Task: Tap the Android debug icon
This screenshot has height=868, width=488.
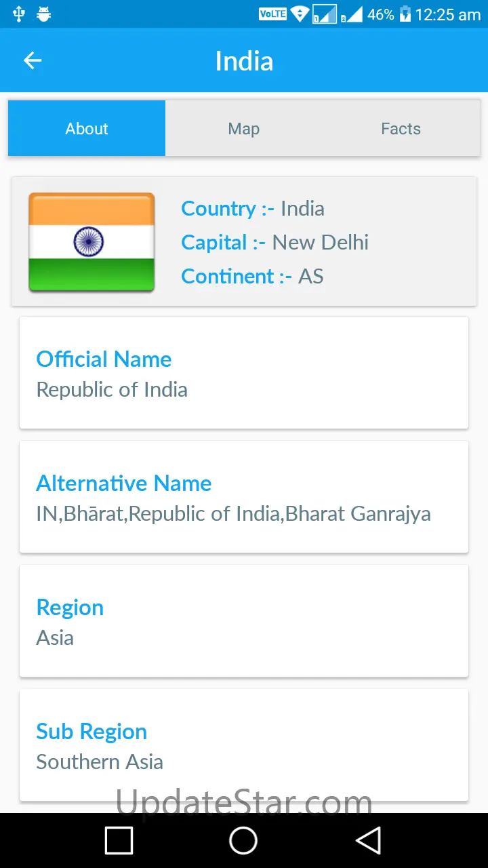Action: [44, 14]
